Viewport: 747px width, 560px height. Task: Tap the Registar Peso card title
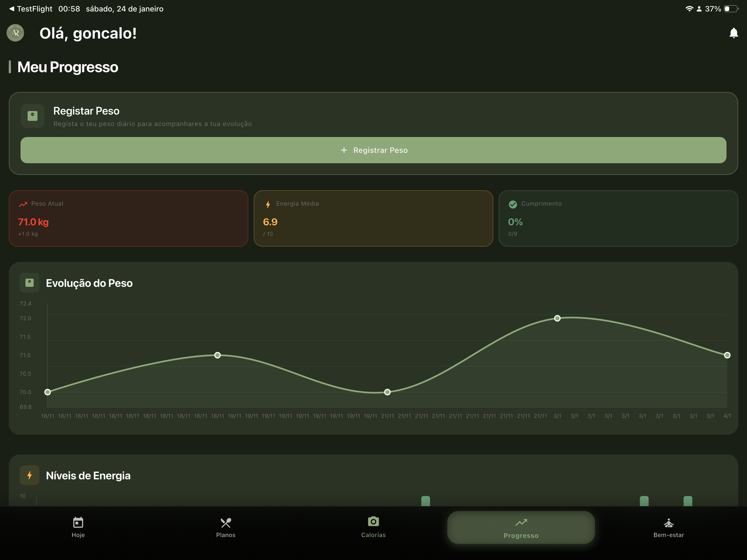pos(86,111)
